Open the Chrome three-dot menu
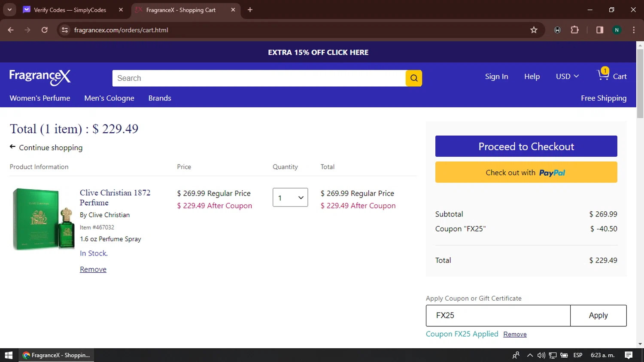Viewport: 644px width, 362px height. click(x=634, y=30)
